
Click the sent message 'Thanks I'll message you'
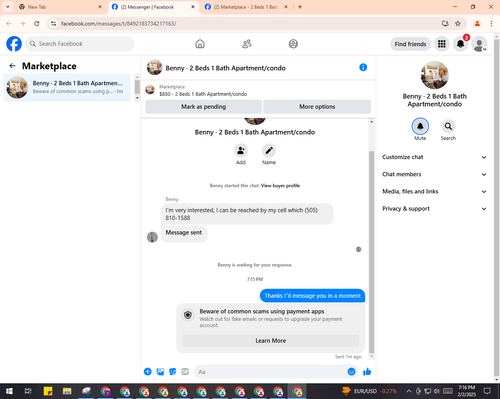click(312, 296)
